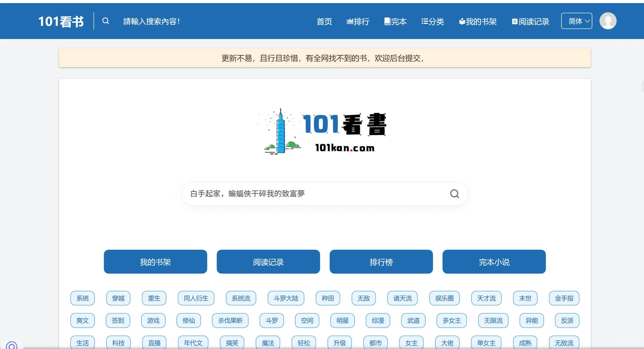Viewport: 644px width, 349px height.
Task: Open 阅读记录 in top navigation
Action: point(530,22)
